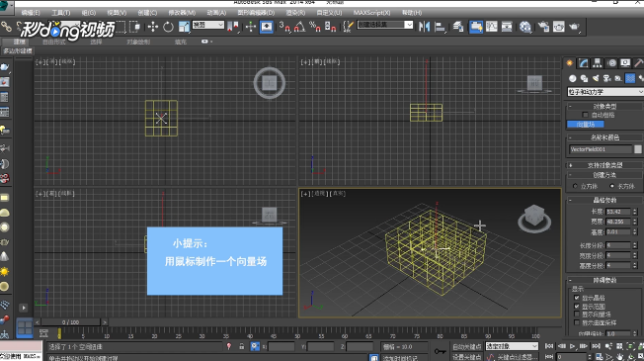This screenshot has height=361, width=644.
Task: Open the Material Editor icon
Action: click(524, 27)
